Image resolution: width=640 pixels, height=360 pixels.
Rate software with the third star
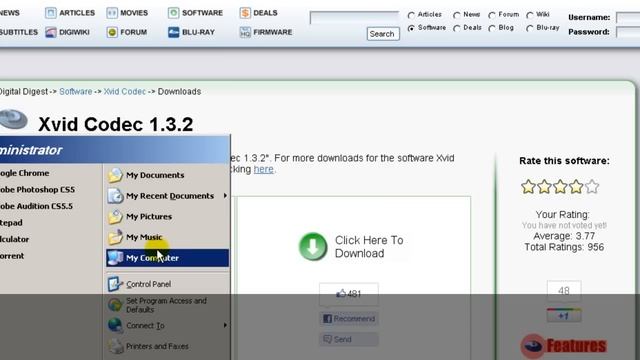tap(560, 187)
